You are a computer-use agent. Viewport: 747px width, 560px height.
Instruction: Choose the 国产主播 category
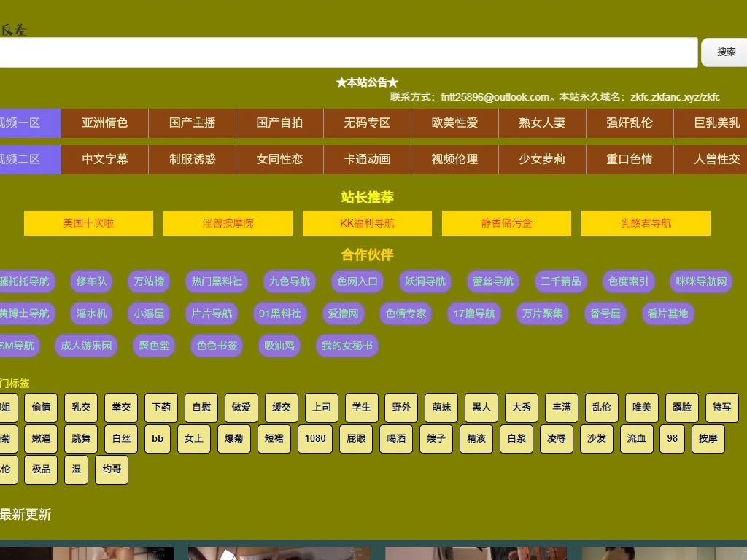click(192, 123)
